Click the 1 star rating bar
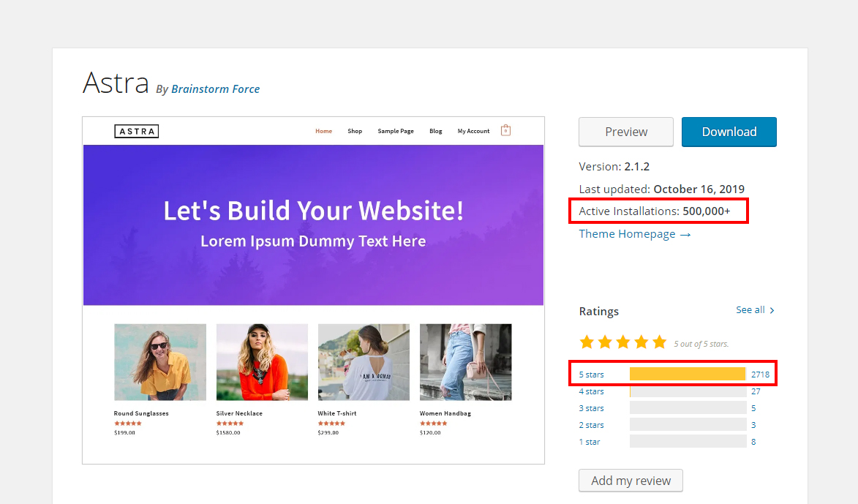The image size is (858, 504). coord(688,442)
